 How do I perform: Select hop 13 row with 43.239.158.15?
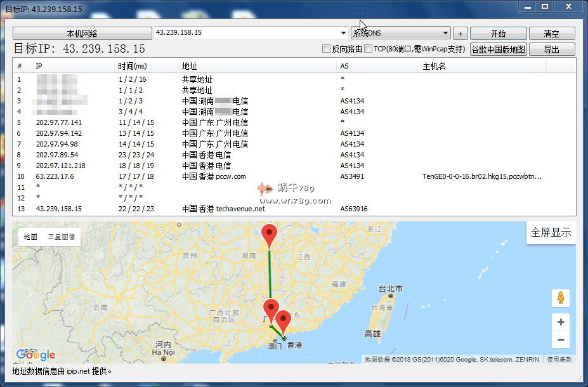pyautogui.click(x=58, y=209)
